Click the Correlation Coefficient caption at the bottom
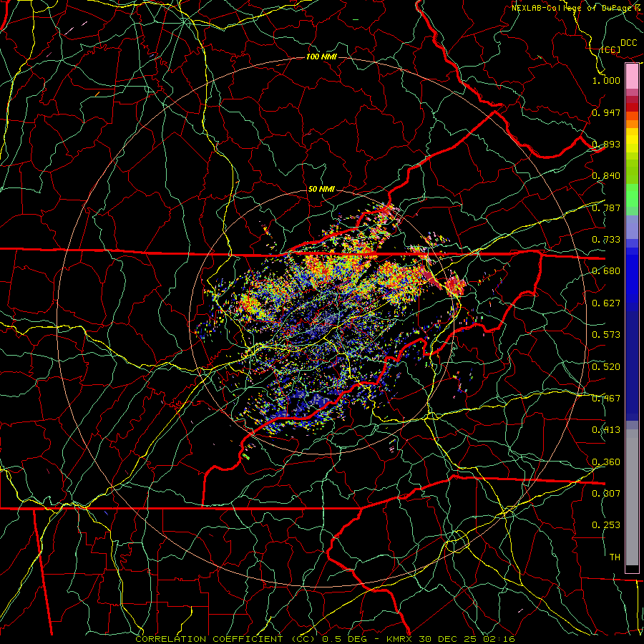644x644 pixels. [x=325, y=639]
